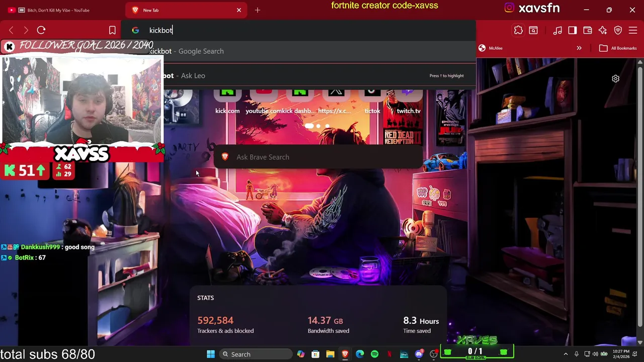The image size is (644, 362).
Task: Open Netflix from the taskbar
Action: pyautogui.click(x=389, y=354)
